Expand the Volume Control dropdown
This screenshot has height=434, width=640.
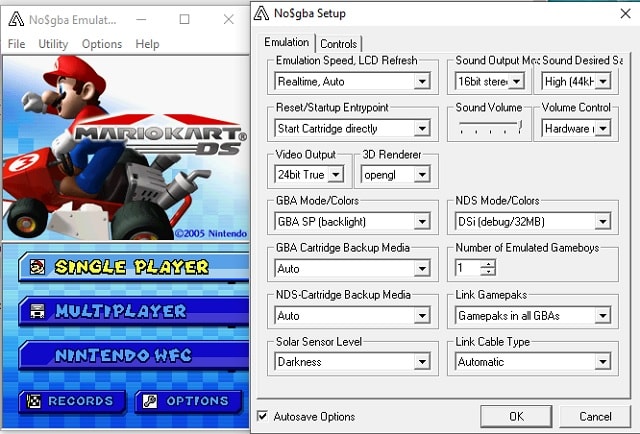pyautogui.click(x=576, y=128)
